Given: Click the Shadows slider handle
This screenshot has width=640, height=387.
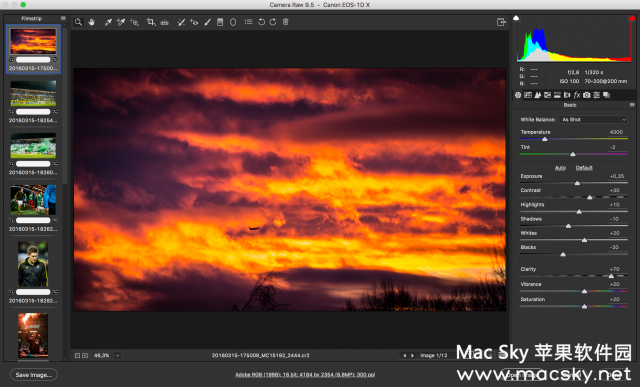Looking at the screenshot, I should point(568,226).
